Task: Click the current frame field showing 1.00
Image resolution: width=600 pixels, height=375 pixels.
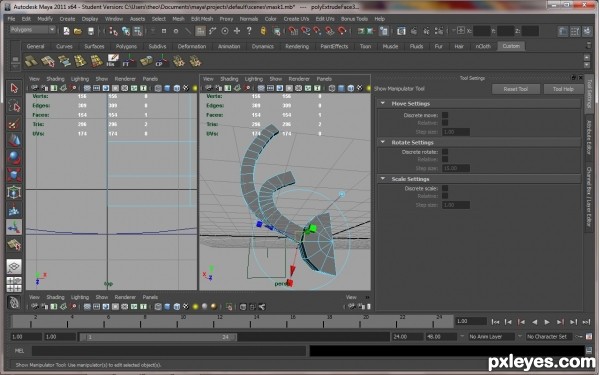Action: pyautogui.click(x=470, y=321)
